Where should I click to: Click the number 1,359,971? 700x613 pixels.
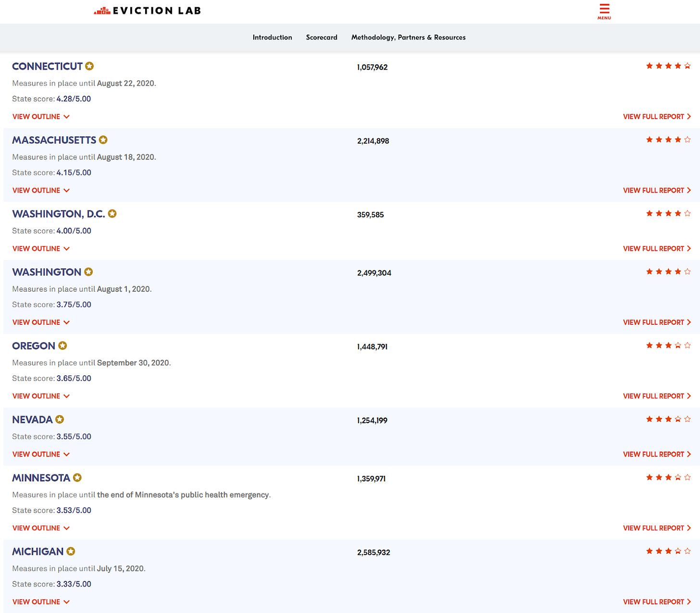tap(371, 478)
